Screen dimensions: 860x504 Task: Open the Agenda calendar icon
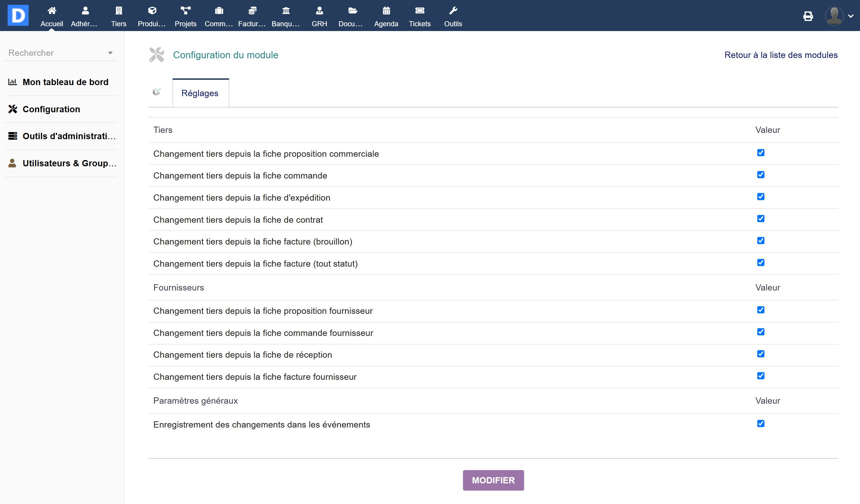coord(386,11)
